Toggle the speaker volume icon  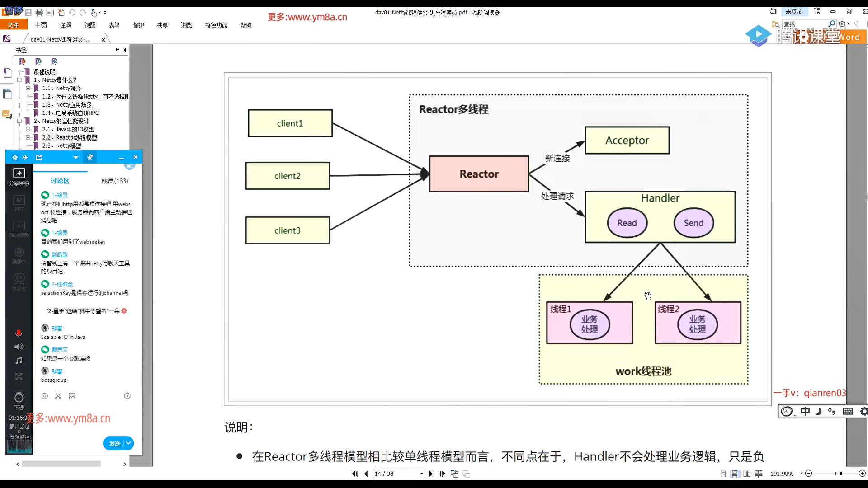[19, 347]
